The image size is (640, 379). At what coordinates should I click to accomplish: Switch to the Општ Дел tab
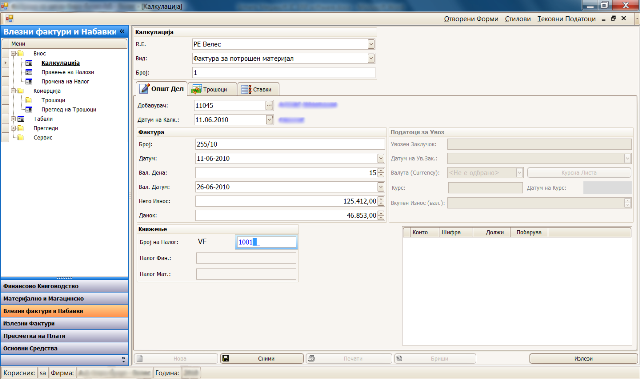pos(161,89)
